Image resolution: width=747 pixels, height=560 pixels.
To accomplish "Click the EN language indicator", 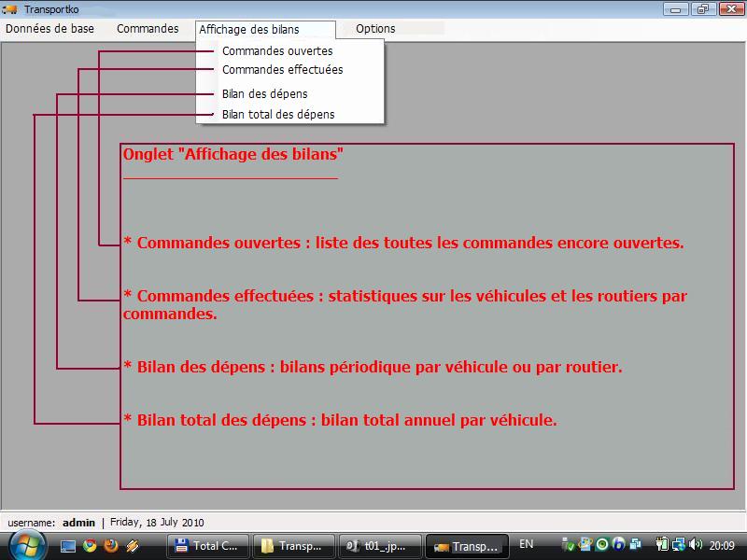I will pos(526,544).
